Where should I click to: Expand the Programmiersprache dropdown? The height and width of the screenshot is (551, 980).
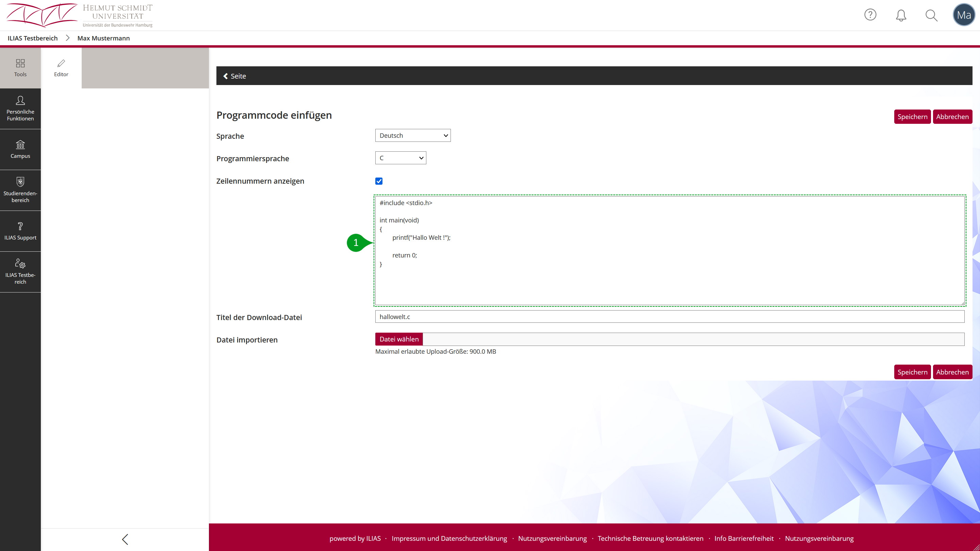coord(400,158)
